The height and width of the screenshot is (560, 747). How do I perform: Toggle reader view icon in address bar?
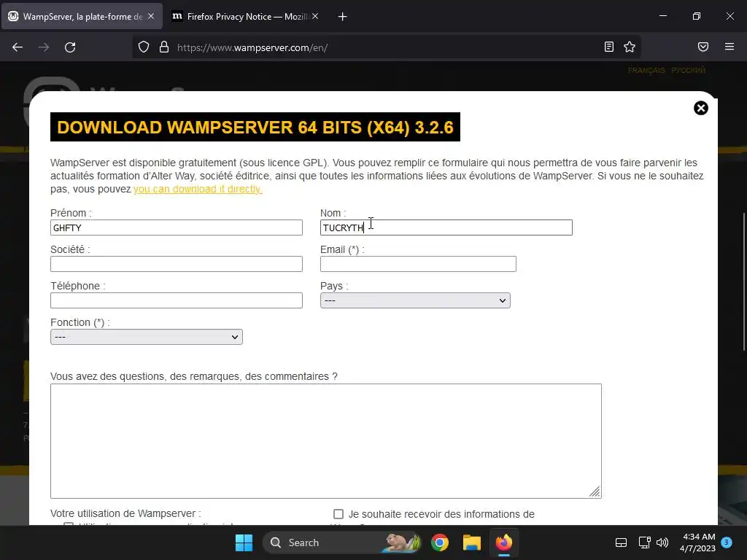pyautogui.click(x=609, y=47)
